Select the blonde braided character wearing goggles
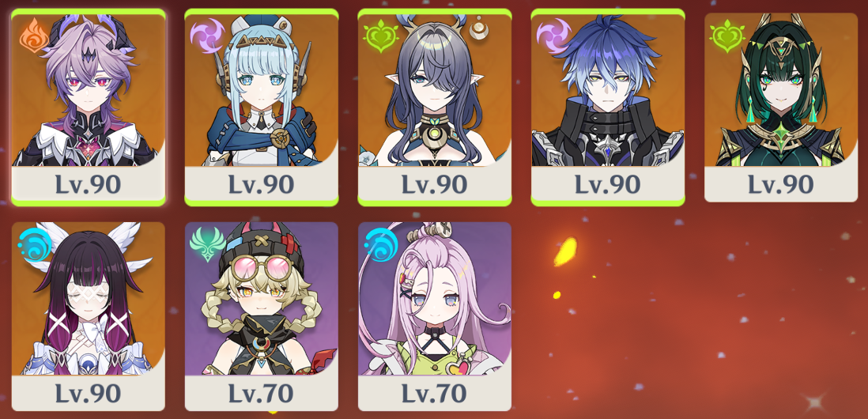 pyautogui.click(x=262, y=299)
